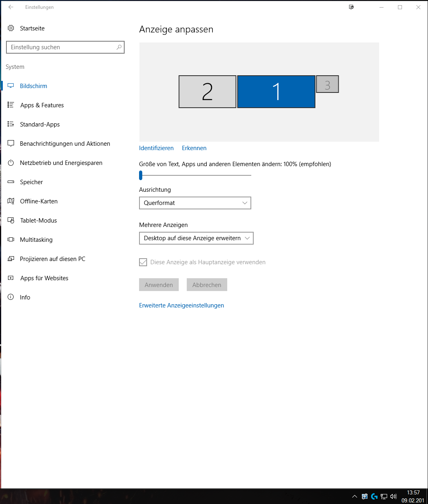The width and height of the screenshot is (428, 504).
Task: Open the system tray overflow arrow
Action: pyautogui.click(x=354, y=496)
